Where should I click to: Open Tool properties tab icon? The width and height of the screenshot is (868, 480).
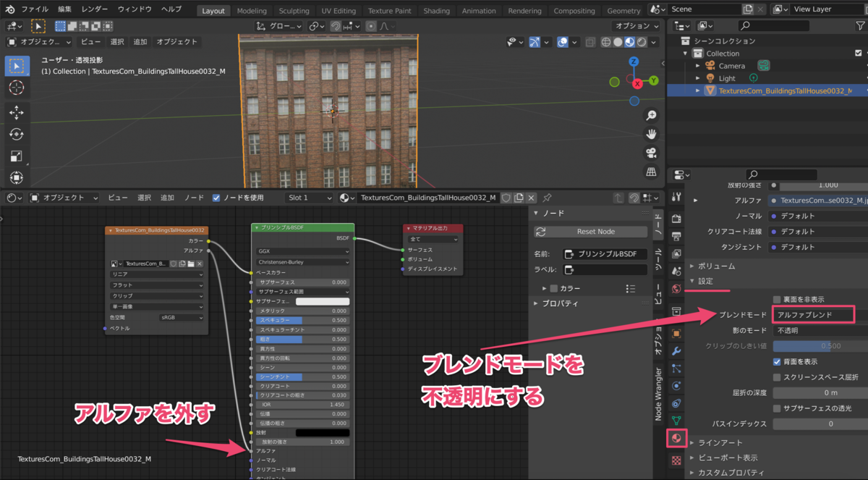(x=676, y=196)
